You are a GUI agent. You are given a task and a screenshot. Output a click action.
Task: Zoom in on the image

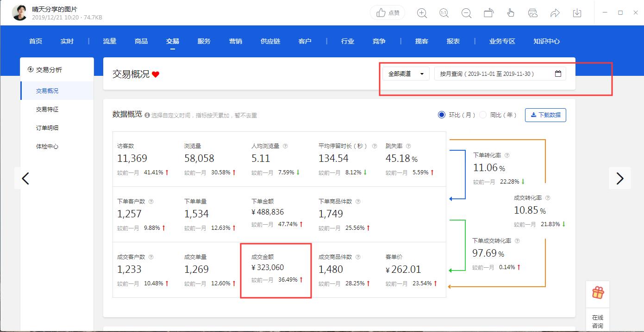pos(422,13)
